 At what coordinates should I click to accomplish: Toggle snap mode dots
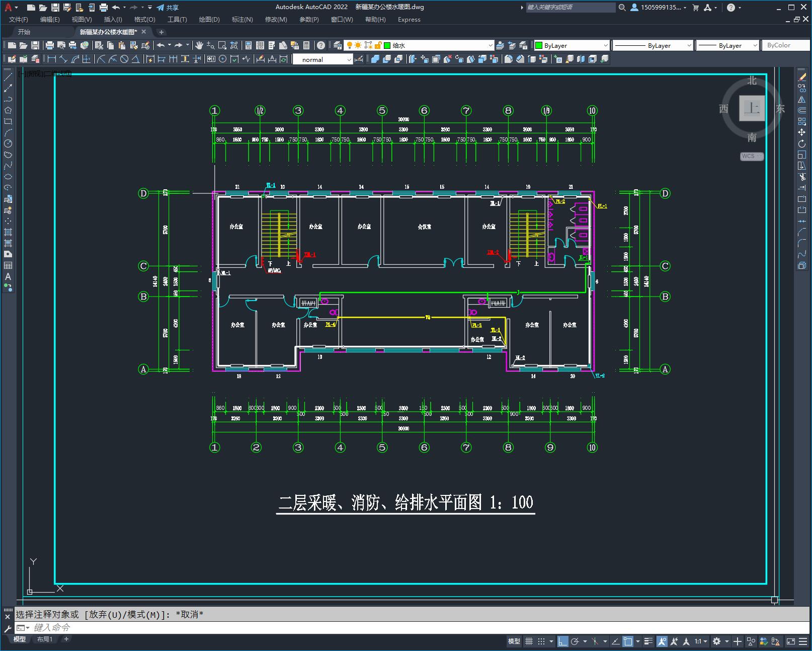point(541,641)
